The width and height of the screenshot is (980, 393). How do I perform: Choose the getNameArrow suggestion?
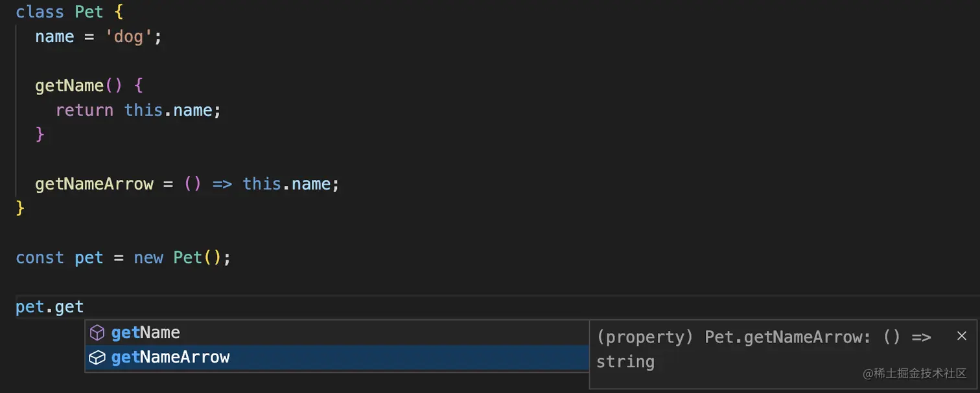(x=337, y=357)
